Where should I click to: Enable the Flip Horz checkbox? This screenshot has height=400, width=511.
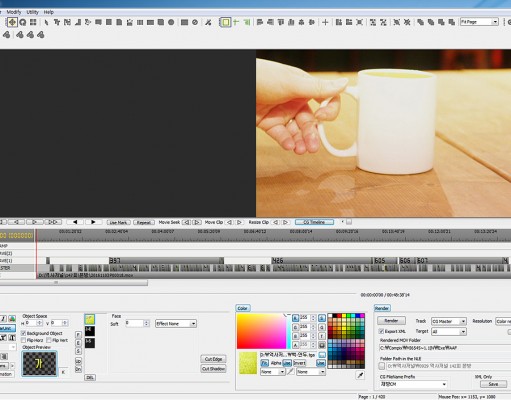24,340
